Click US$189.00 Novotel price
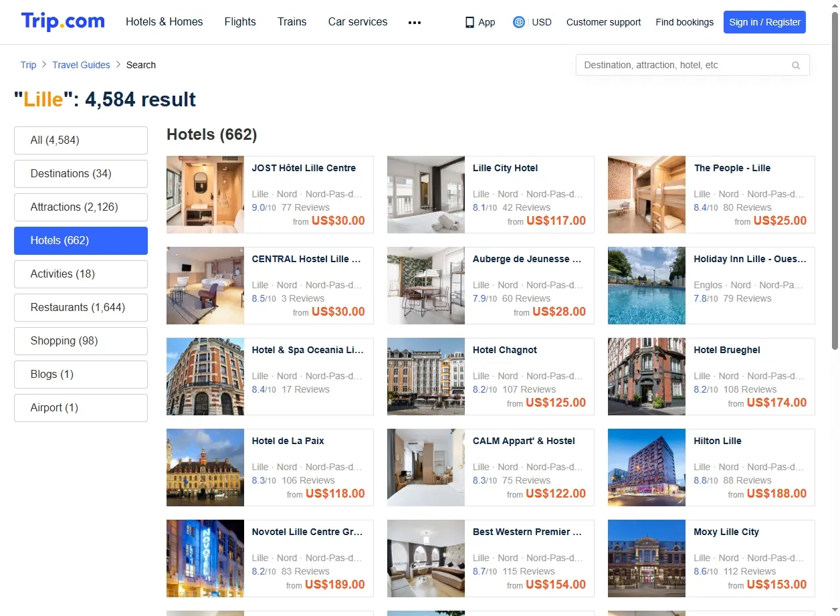 pos(335,585)
